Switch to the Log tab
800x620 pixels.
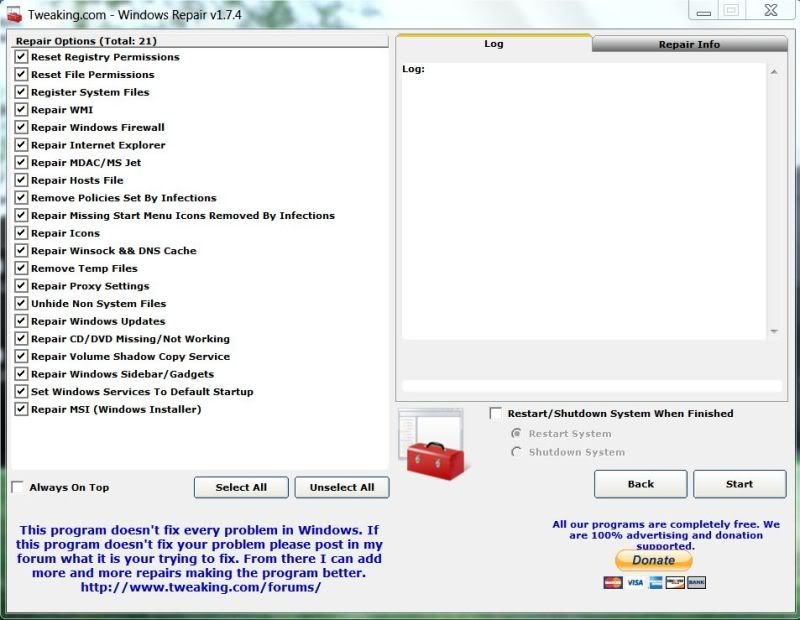coord(494,44)
